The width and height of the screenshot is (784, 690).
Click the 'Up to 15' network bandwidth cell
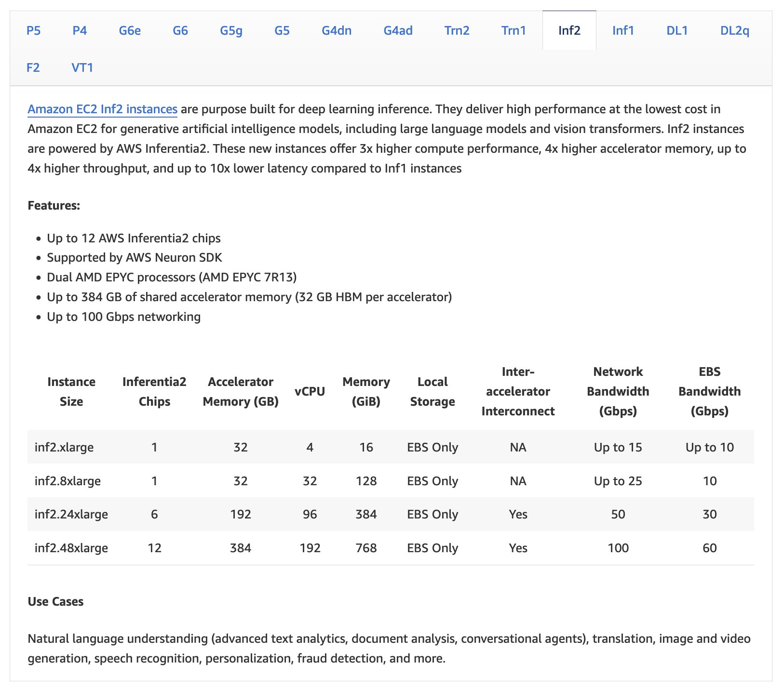[618, 447]
